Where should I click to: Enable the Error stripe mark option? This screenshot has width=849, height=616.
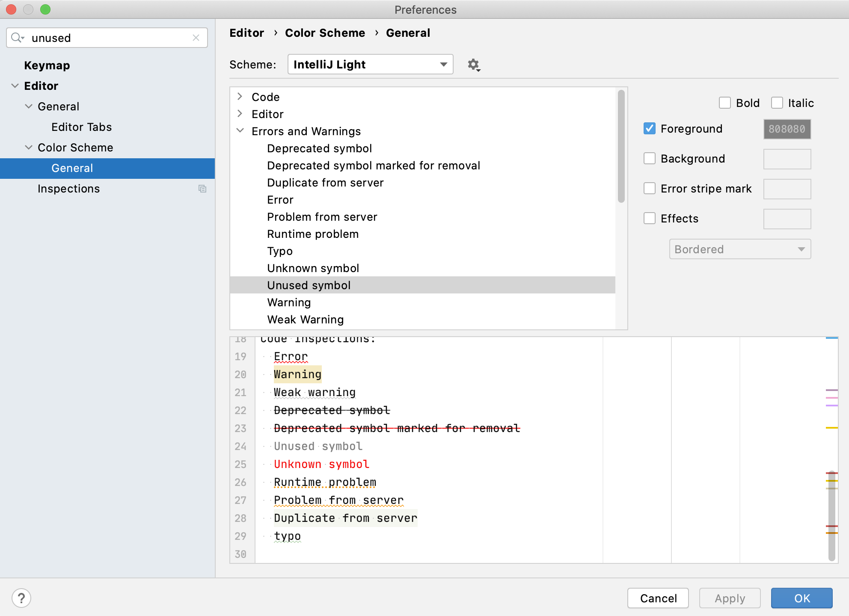[649, 188]
